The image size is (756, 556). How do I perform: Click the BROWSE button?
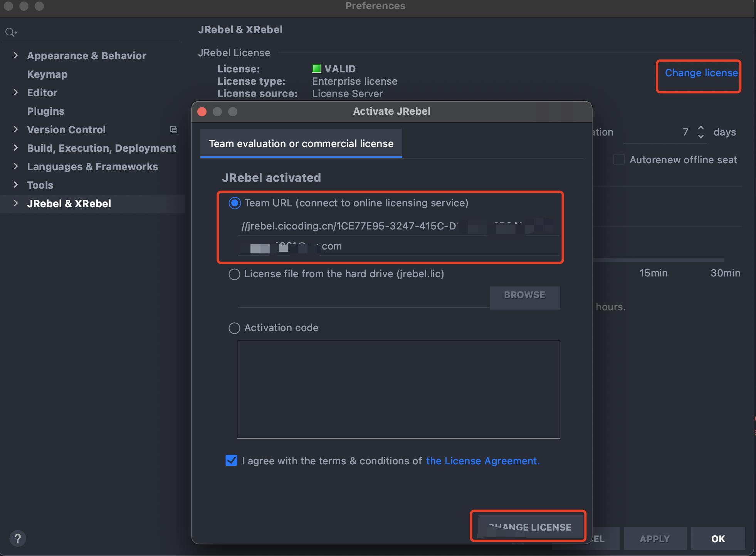[525, 297]
